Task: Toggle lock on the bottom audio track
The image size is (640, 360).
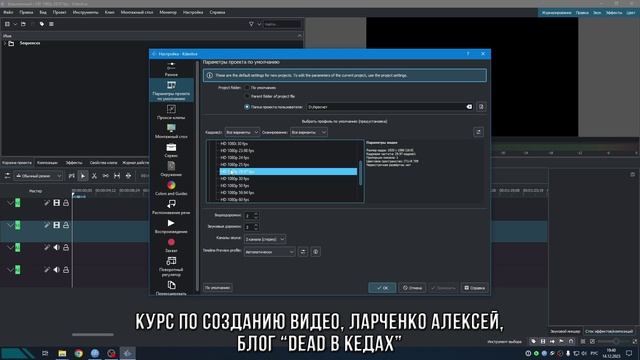Action: (66, 270)
